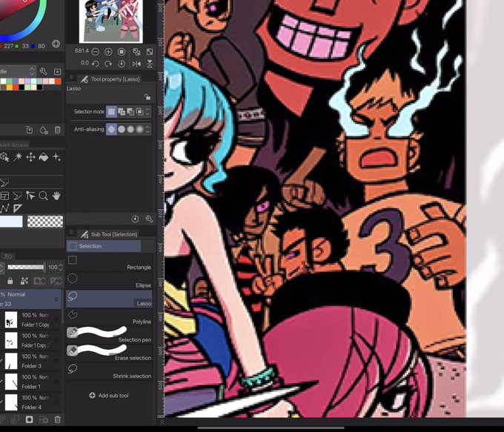This screenshot has height=432, width=504.
Task: Flip canvas vertically in Navigator
Action: [x=150, y=64]
